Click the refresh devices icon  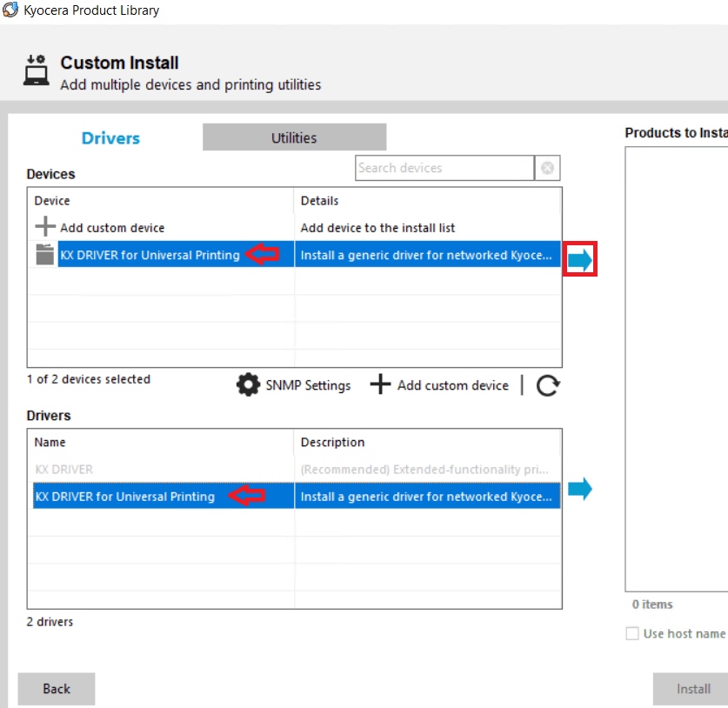[x=548, y=385]
